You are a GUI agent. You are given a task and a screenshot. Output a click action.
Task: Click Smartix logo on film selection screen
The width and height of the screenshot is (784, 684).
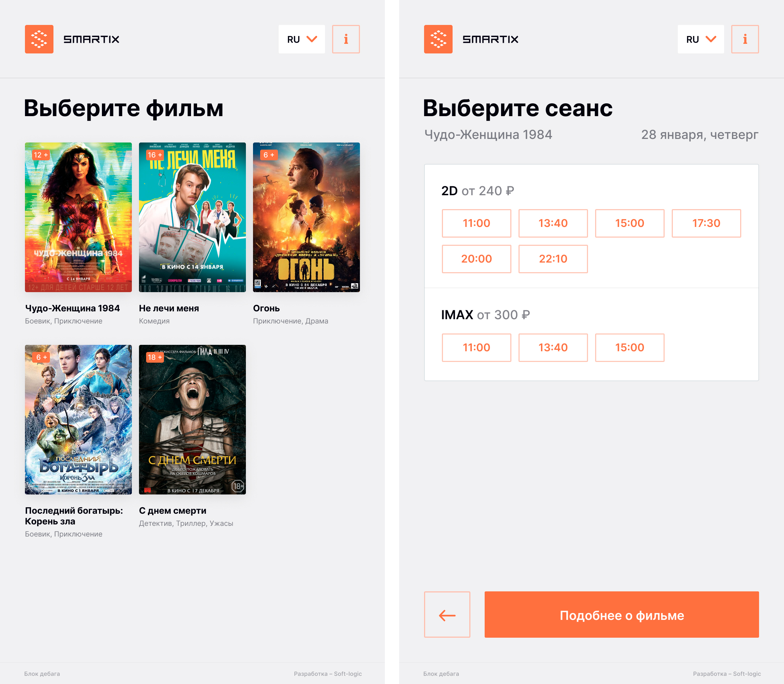tap(72, 39)
